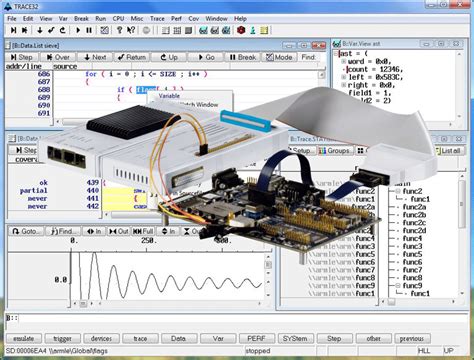Collapse the func9 tree node

(398, 286)
